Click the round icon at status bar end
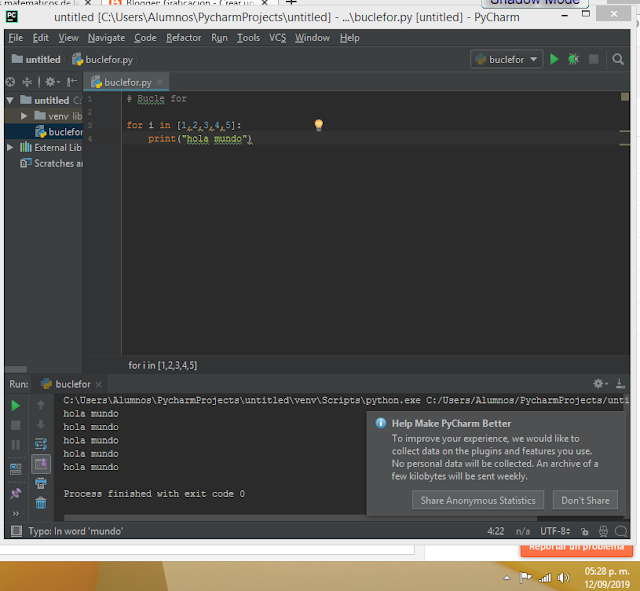Image resolution: width=640 pixels, height=591 pixels. [x=621, y=531]
